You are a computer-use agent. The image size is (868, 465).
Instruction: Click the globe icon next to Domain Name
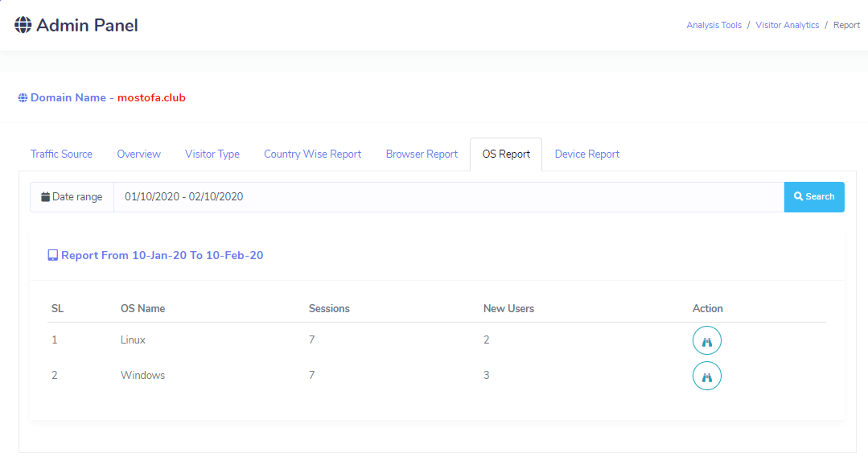pos(23,98)
